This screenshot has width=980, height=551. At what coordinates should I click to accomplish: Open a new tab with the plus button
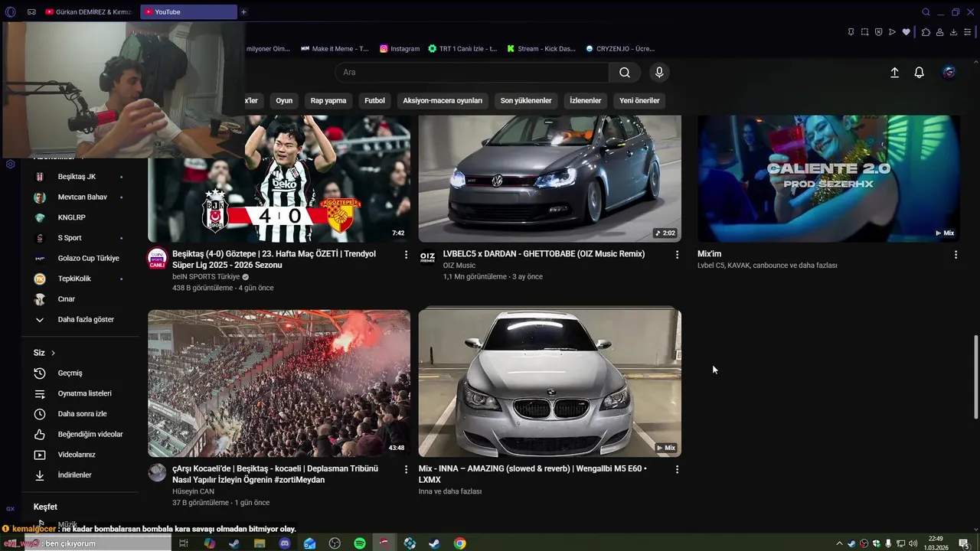pyautogui.click(x=243, y=12)
